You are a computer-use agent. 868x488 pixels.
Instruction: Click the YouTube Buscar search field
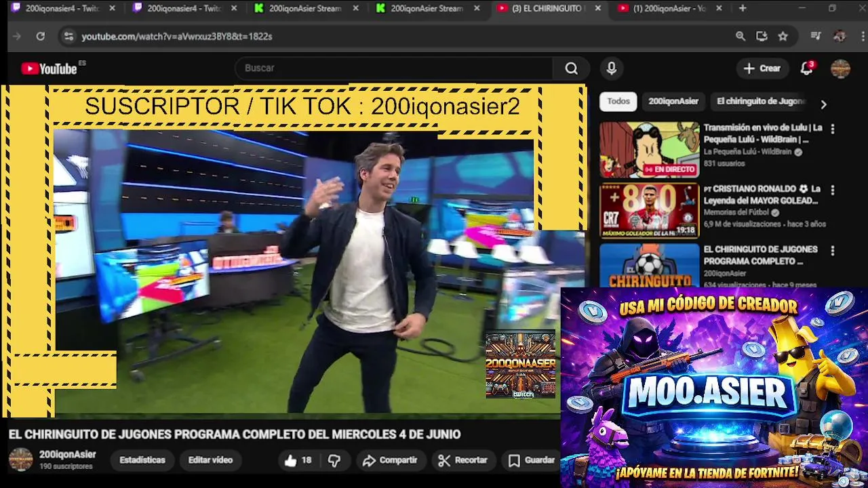tap(393, 68)
